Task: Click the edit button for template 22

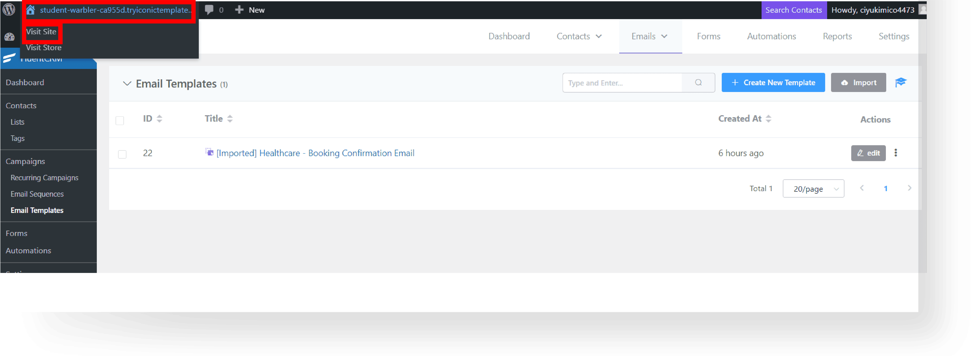Action: (868, 153)
